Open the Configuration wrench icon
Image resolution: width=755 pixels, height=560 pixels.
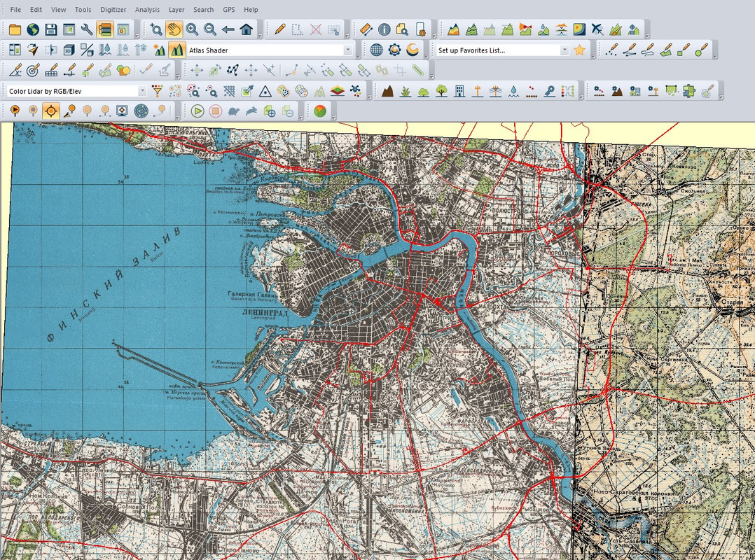87,29
